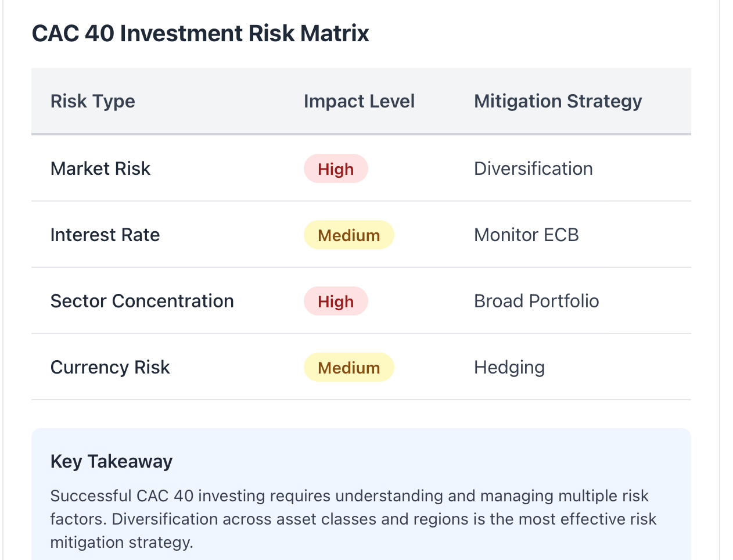The image size is (733, 560).
Task: Click the Impact Level column header
Action: (359, 101)
